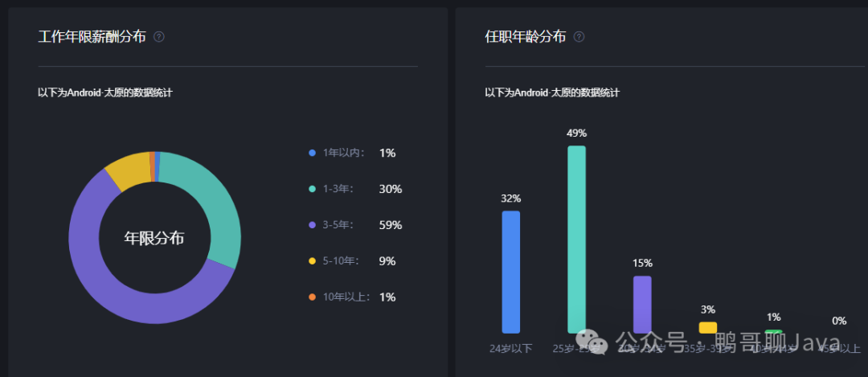Click the yellow 3% age bar

click(708, 328)
